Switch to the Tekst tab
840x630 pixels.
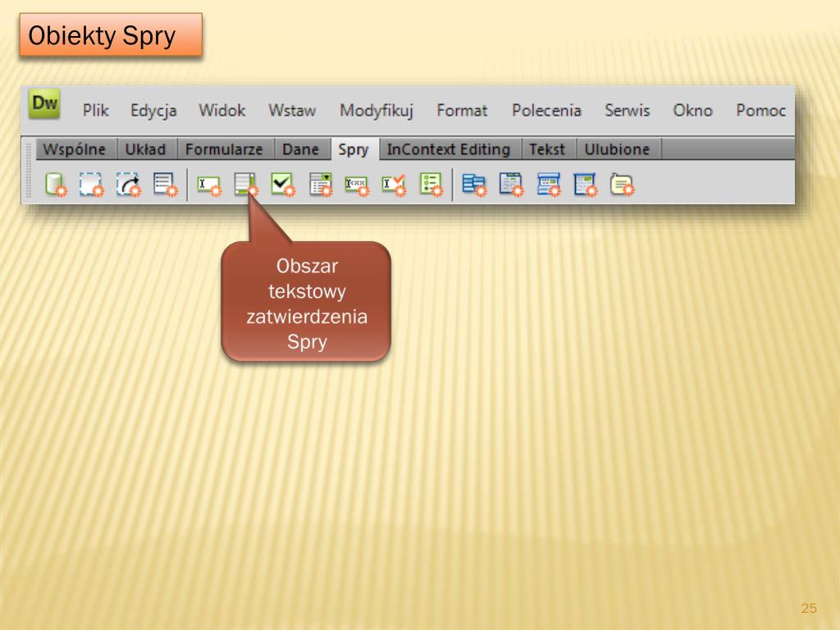[x=547, y=149]
